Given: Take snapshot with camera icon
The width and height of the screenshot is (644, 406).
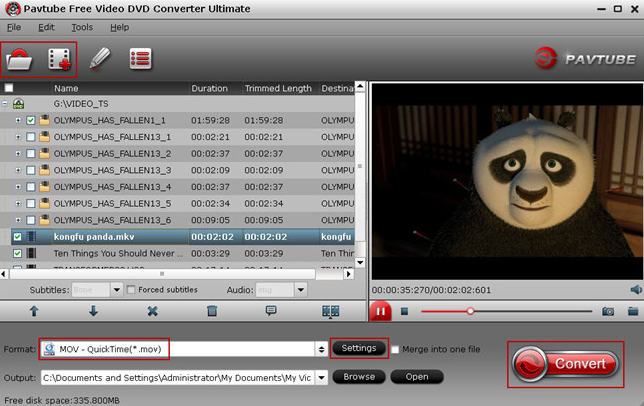Looking at the screenshot, I should (x=608, y=311).
